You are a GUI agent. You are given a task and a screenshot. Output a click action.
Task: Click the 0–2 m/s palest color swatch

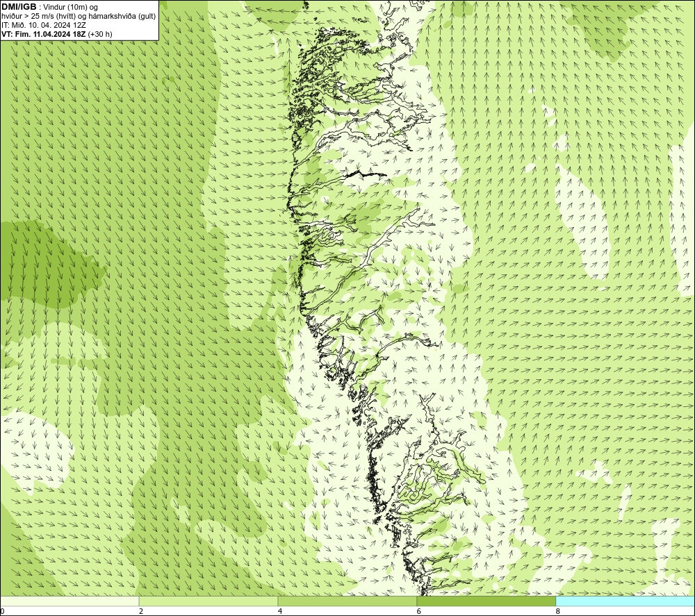(69, 601)
